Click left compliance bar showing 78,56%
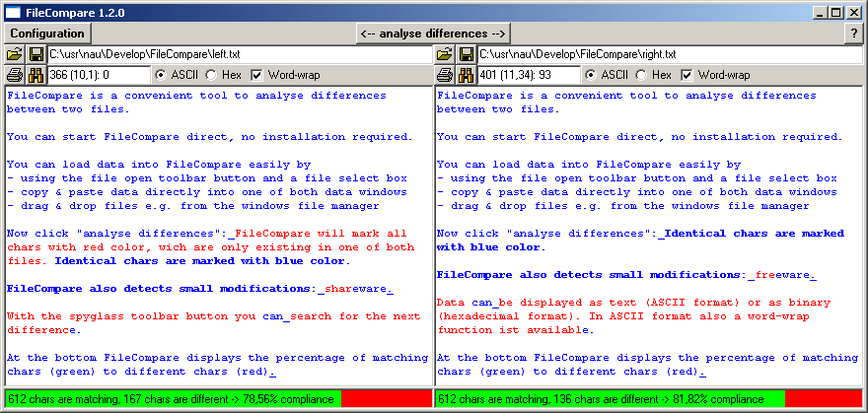 click(219, 399)
